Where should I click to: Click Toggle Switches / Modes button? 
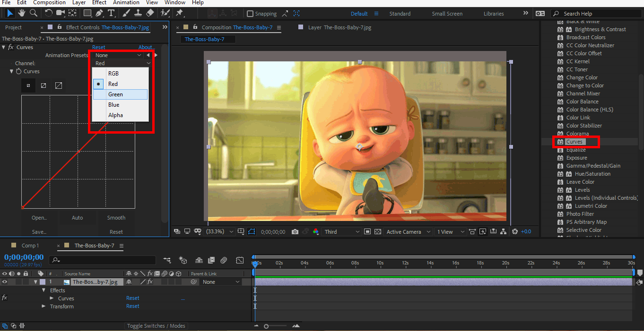(157, 326)
